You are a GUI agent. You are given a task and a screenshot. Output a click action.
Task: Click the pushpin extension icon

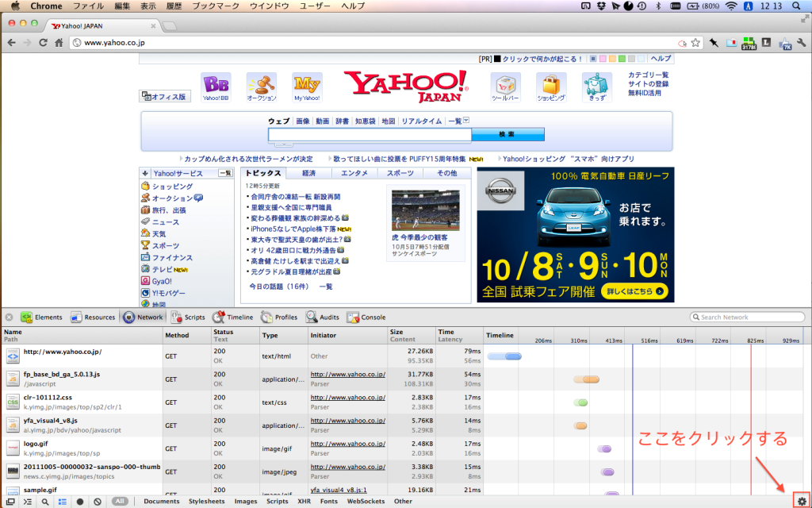[x=714, y=43]
